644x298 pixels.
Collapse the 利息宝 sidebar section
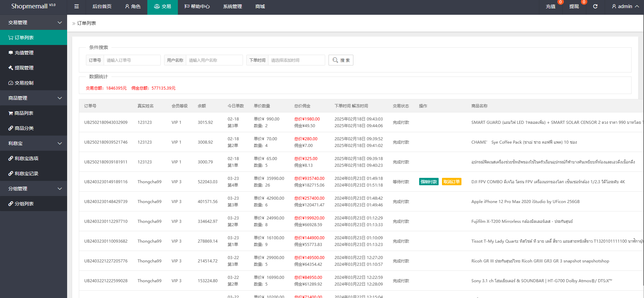34,143
